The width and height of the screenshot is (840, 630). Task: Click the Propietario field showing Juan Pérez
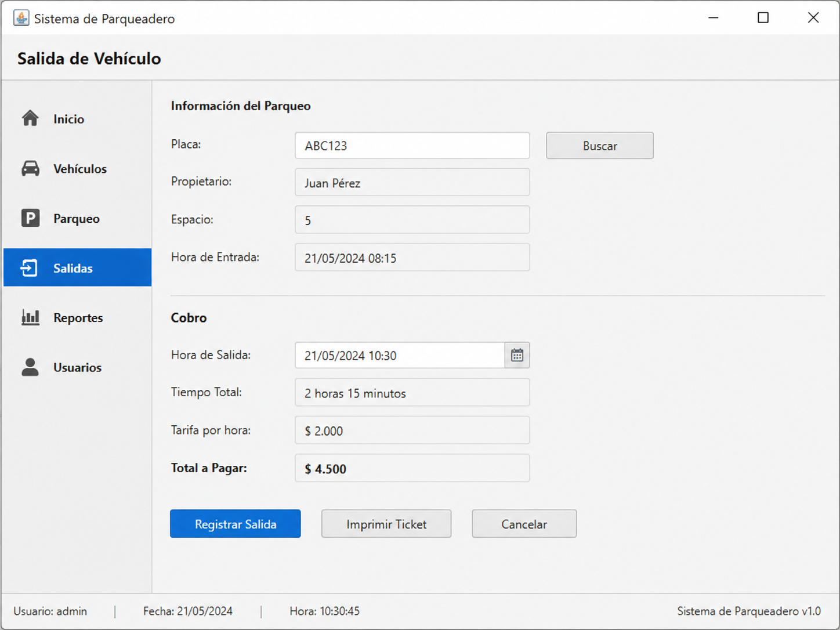tap(412, 183)
